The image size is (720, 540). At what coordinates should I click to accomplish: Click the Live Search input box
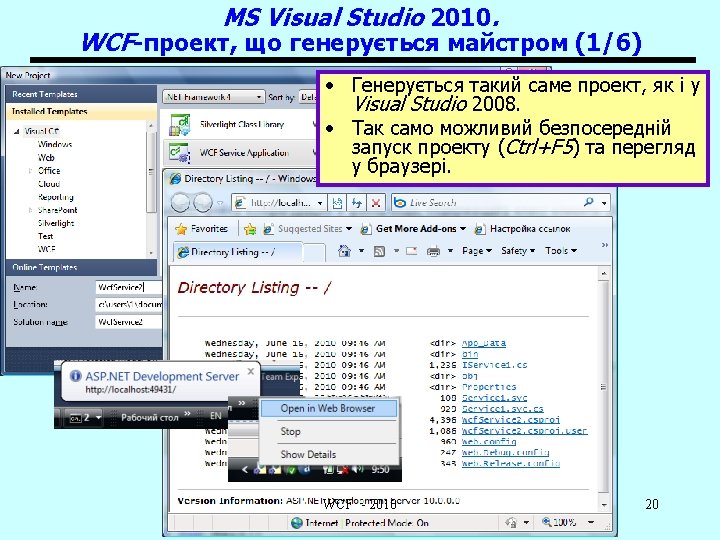pyautogui.click(x=494, y=202)
